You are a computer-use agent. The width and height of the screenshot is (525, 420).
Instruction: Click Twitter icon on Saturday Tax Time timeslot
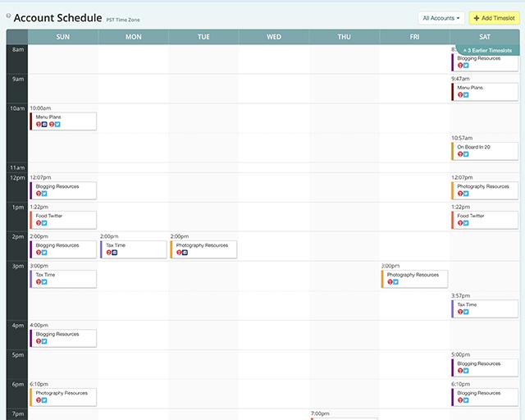pos(466,312)
